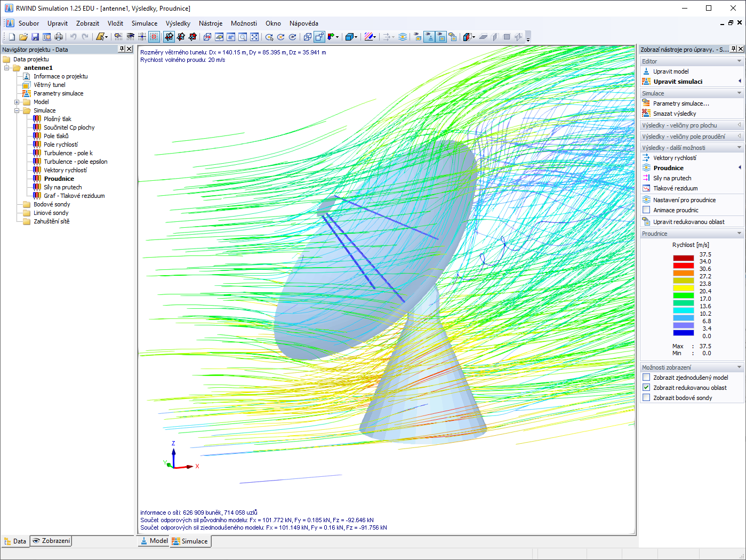Open the Simulace menu
Viewport: 746px width, 560px height.
[x=145, y=23]
